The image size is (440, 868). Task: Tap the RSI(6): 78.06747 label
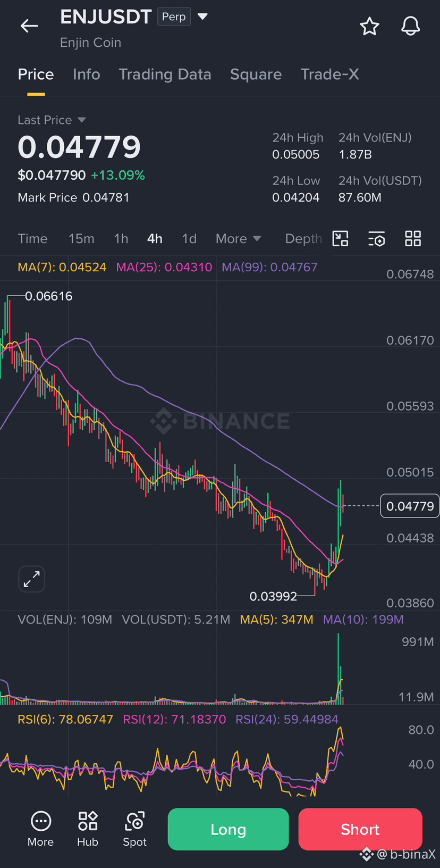click(65, 720)
